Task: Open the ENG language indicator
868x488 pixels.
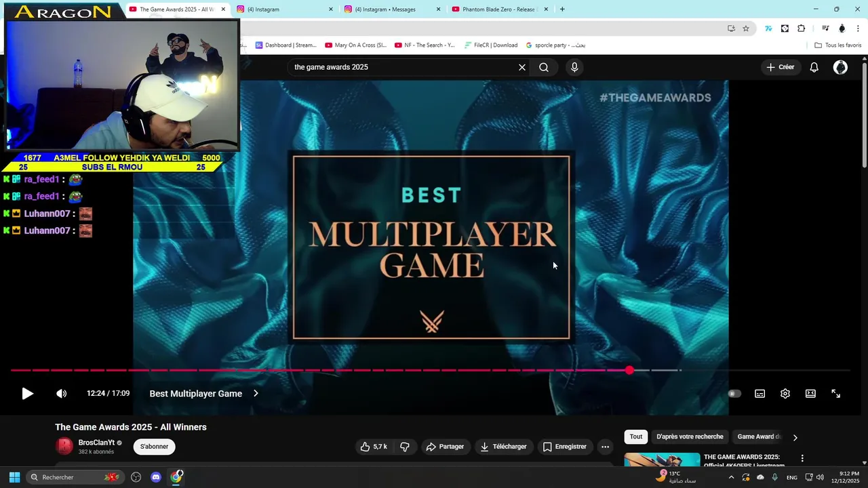Action: tap(792, 478)
